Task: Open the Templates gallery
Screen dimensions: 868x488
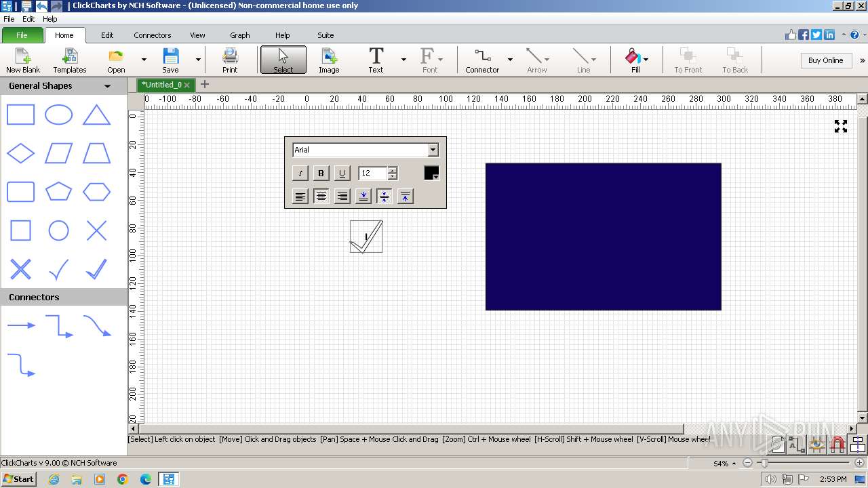Action: 70,60
